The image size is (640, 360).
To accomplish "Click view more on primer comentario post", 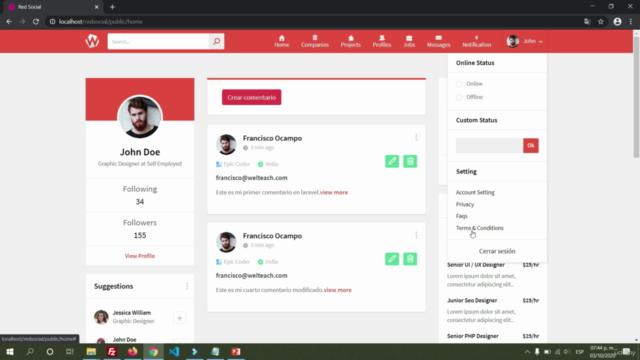I will (x=334, y=192).
